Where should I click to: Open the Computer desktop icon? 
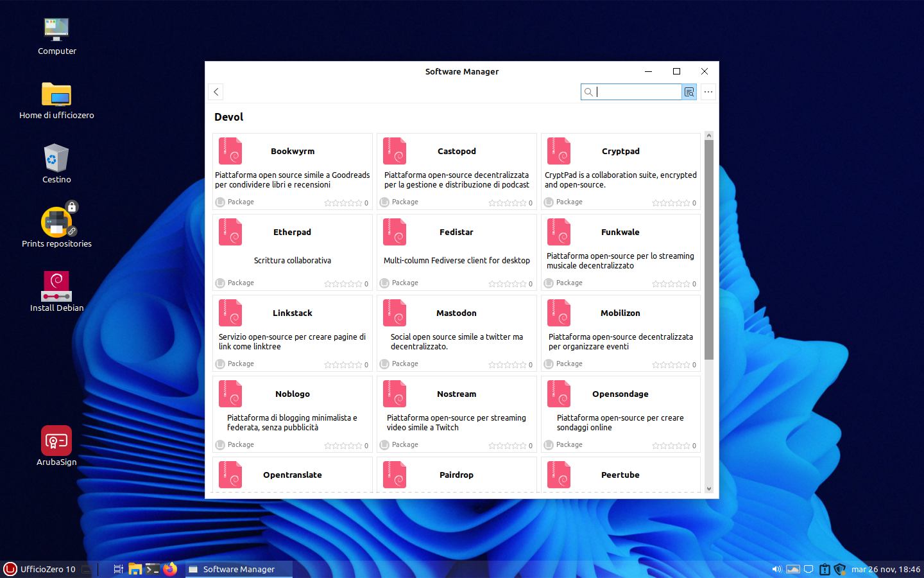tap(56, 37)
